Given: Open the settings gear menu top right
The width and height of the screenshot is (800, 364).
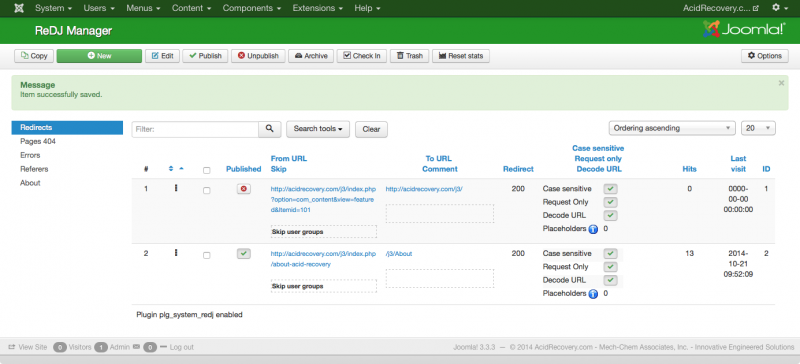Looking at the screenshot, I should pyautogui.click(x=779, y=8).
